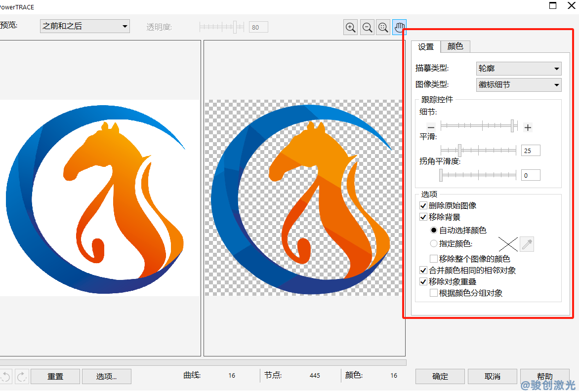Viewport: 579px width, 392px height.
Task: Select the Zoom In tool
Action: click(x=350, y=27)
